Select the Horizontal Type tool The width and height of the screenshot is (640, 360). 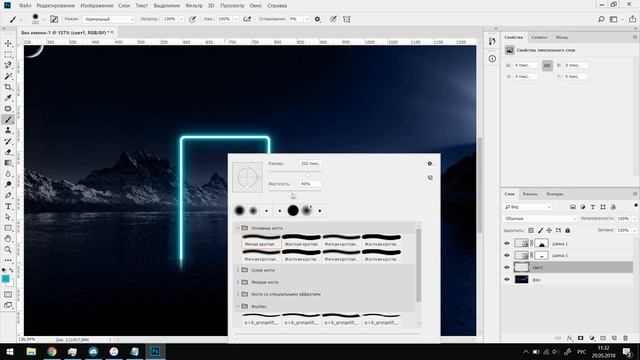click(8, 207)
